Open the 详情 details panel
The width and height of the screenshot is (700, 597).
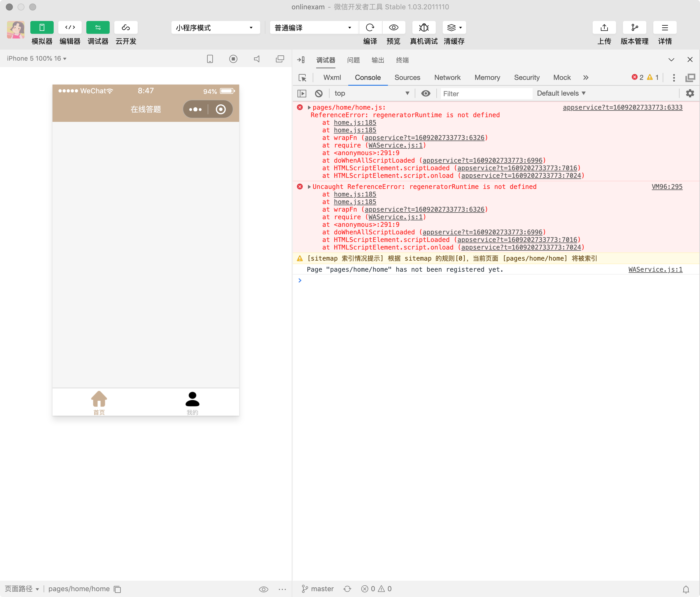[664, 27]
